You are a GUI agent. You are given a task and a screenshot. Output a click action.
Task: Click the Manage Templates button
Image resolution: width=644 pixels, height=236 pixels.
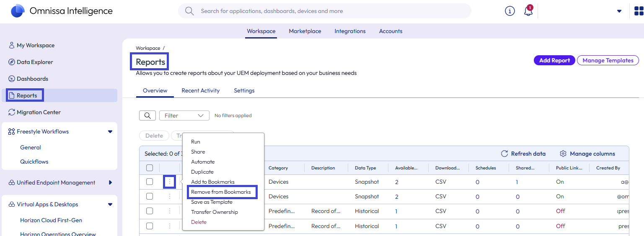click(608, 60)
